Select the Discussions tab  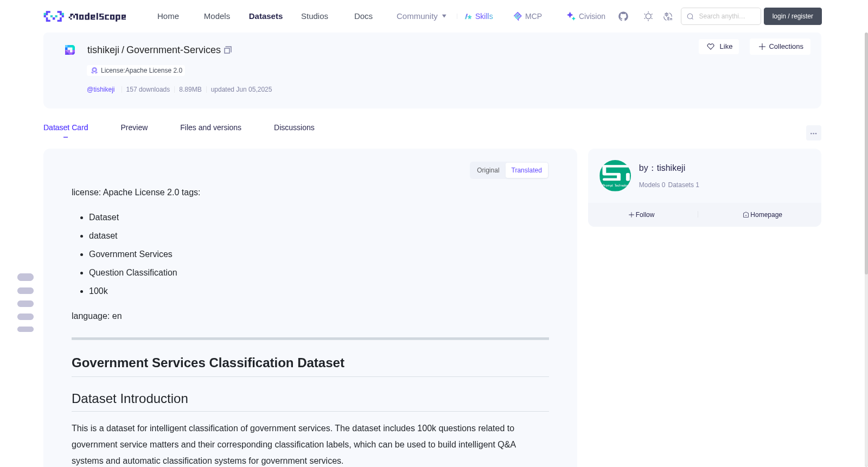pos(294,127)
